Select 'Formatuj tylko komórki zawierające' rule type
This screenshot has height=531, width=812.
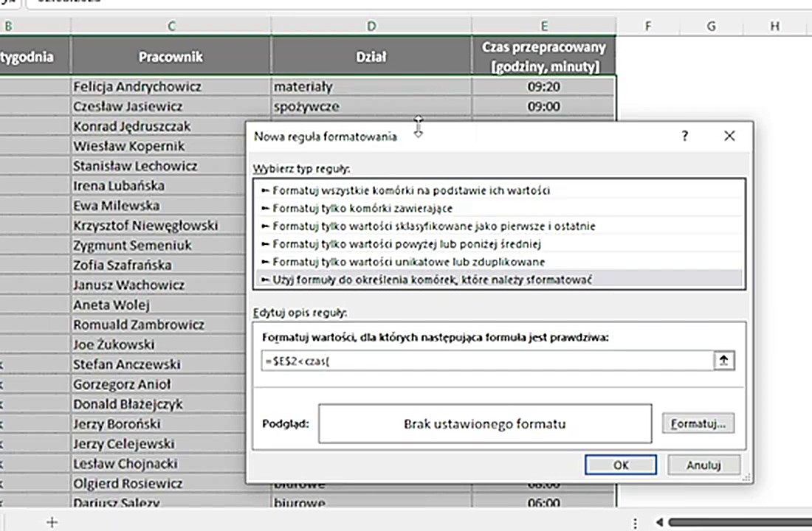362,208
